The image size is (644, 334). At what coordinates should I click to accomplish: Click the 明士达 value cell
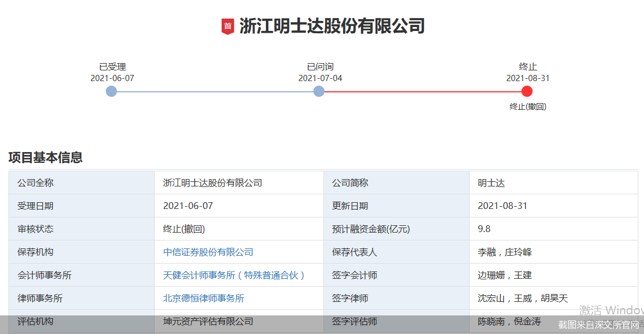pyautogui.click(x=553, y=182)
